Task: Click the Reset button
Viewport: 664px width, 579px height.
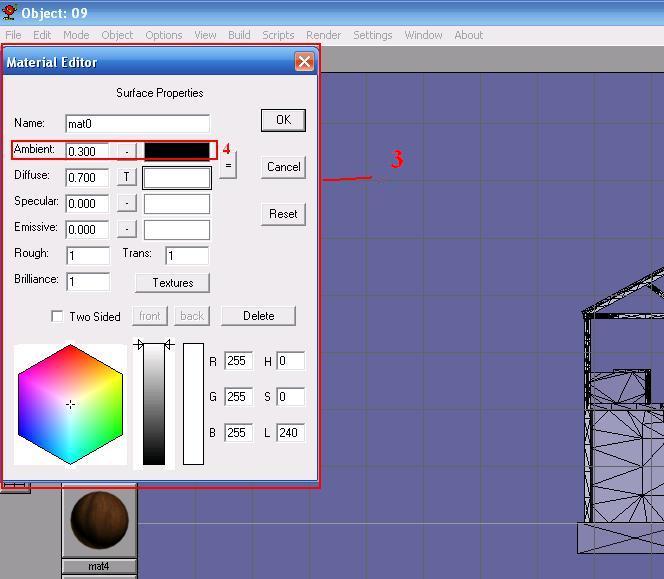Action: point(283,214)
